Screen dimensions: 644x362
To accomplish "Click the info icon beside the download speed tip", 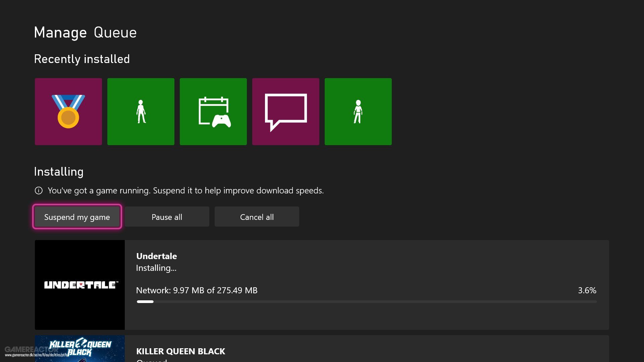I will [39, 190].
